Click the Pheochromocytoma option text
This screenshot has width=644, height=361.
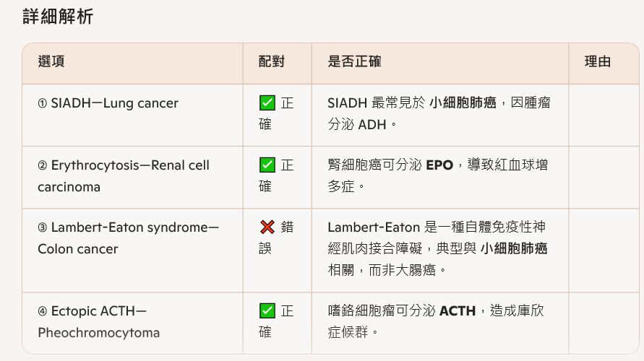point(98,333)
